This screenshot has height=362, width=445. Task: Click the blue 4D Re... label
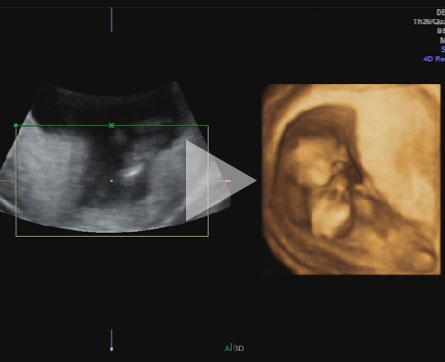[x=434, y=59]
